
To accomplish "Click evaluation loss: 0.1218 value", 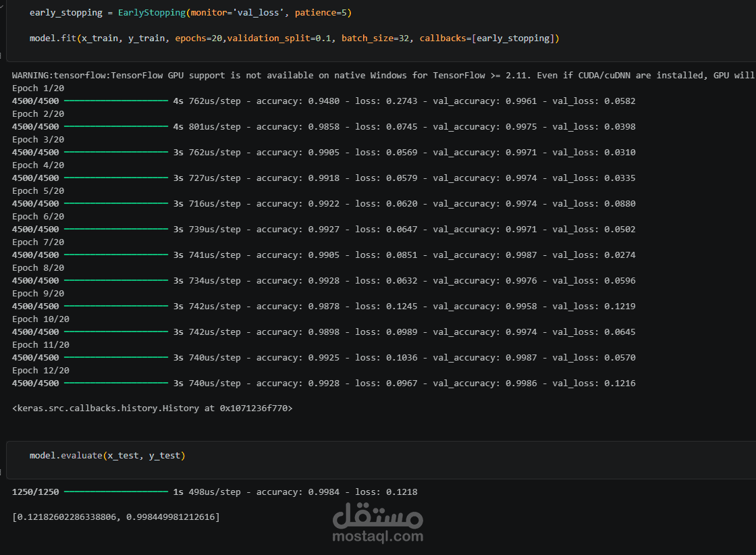I will click(386, 492).
